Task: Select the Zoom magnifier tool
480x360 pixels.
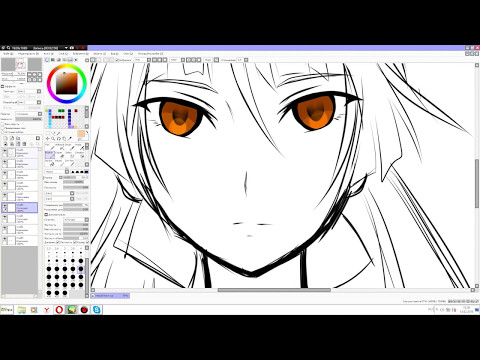Action: [x=53, y=139]
